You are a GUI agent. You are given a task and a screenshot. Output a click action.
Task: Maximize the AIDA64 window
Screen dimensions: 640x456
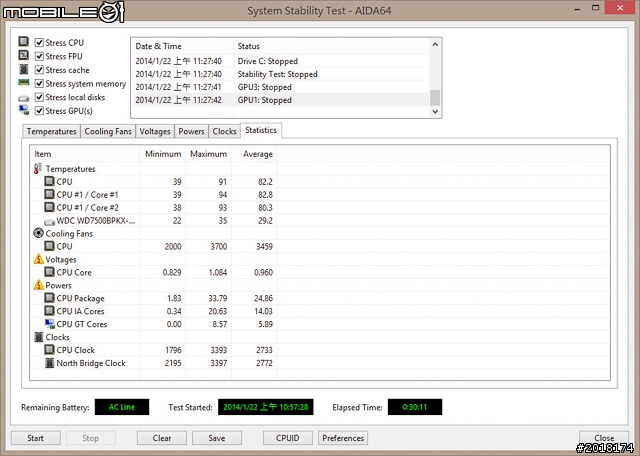point(596,8)
